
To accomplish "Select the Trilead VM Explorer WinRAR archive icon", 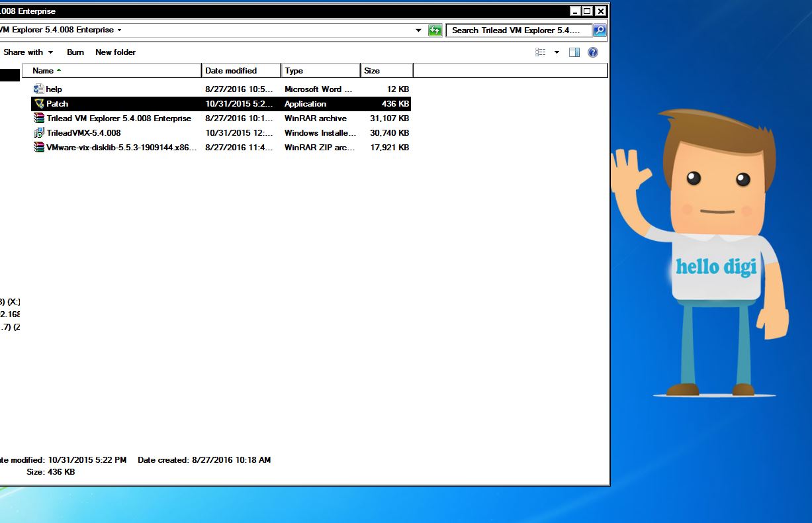I will pyautogui.click(x=39, y=118).
